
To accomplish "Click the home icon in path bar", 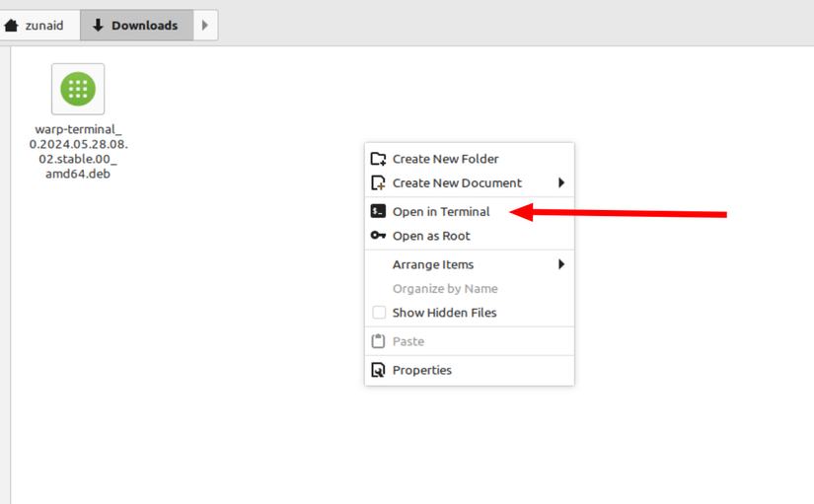I will pos(12,26).
